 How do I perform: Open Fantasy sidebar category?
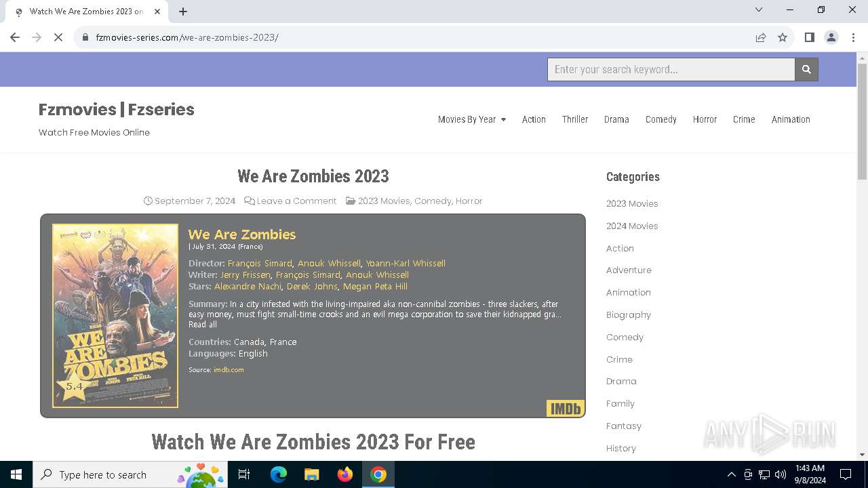tap(624, 426)
